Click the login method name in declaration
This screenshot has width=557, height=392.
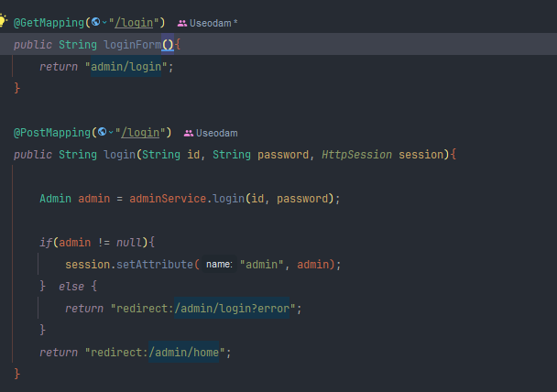120,155
